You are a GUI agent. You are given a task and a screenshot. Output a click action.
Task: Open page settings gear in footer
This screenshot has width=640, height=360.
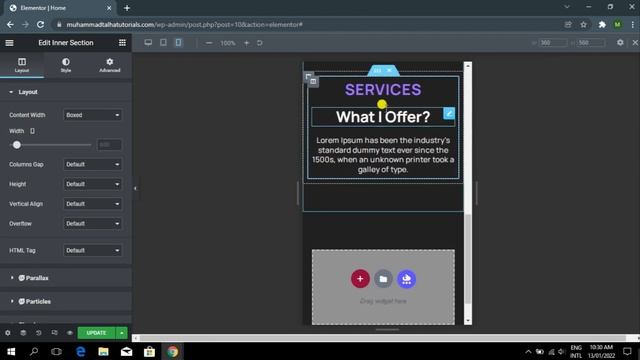coord(8,333)
